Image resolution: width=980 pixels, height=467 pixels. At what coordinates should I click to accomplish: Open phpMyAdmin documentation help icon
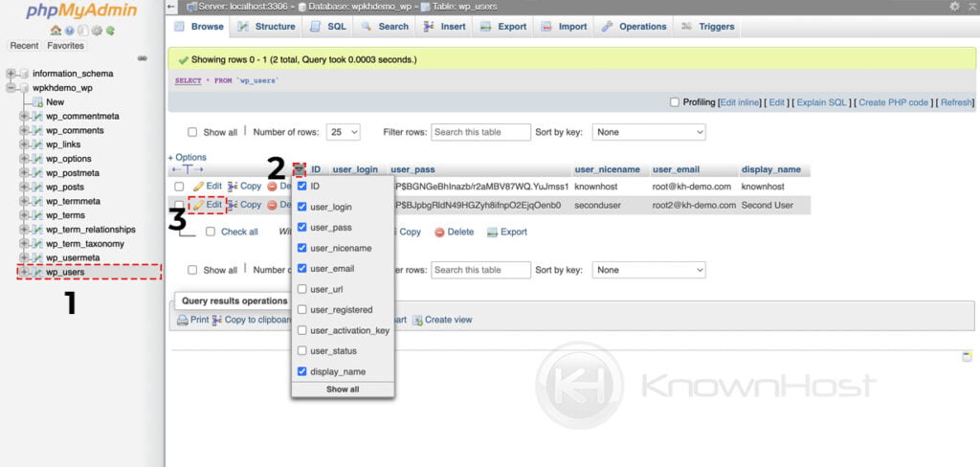point(69,30)
